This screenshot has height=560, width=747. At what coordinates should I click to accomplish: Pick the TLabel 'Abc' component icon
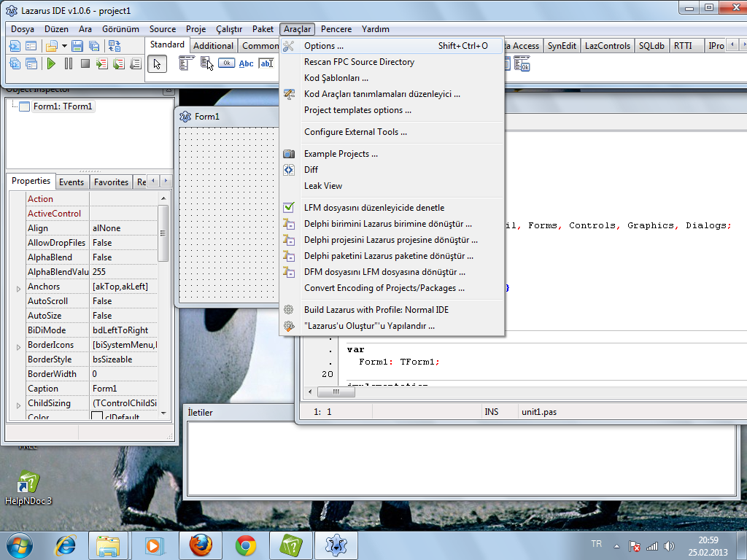pos(247,63)
